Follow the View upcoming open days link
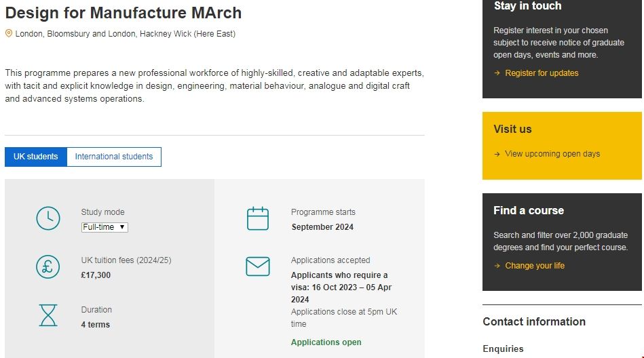Screen dimensions: 644x358 pos(552,154)
